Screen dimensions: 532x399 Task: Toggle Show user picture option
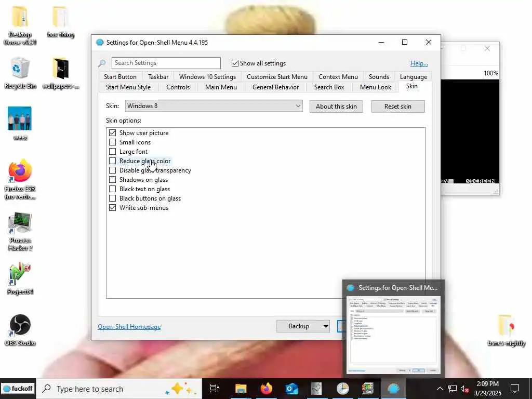pos(112,132)
